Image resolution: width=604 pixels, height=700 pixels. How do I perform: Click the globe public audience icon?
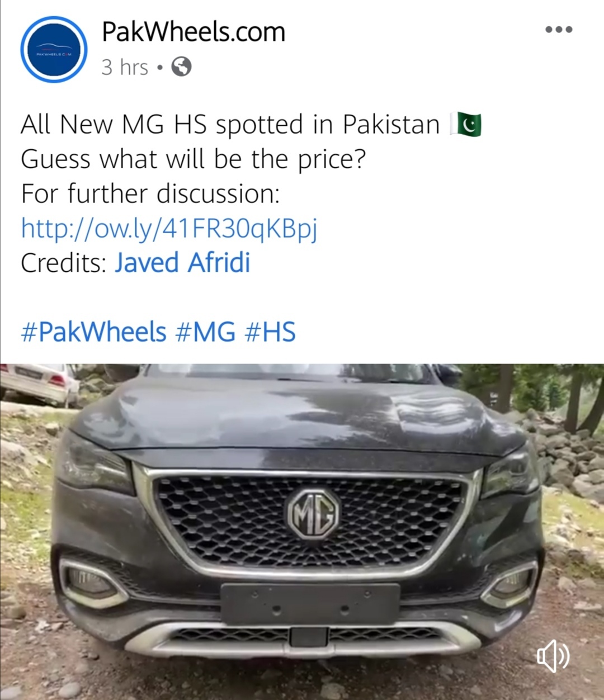pyautogui.click(x=181, y=67)
